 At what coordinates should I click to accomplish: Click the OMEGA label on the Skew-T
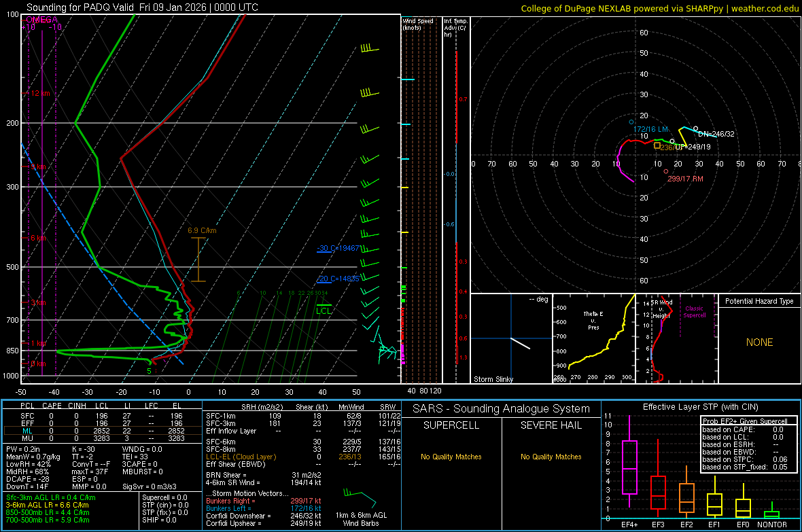41,20
